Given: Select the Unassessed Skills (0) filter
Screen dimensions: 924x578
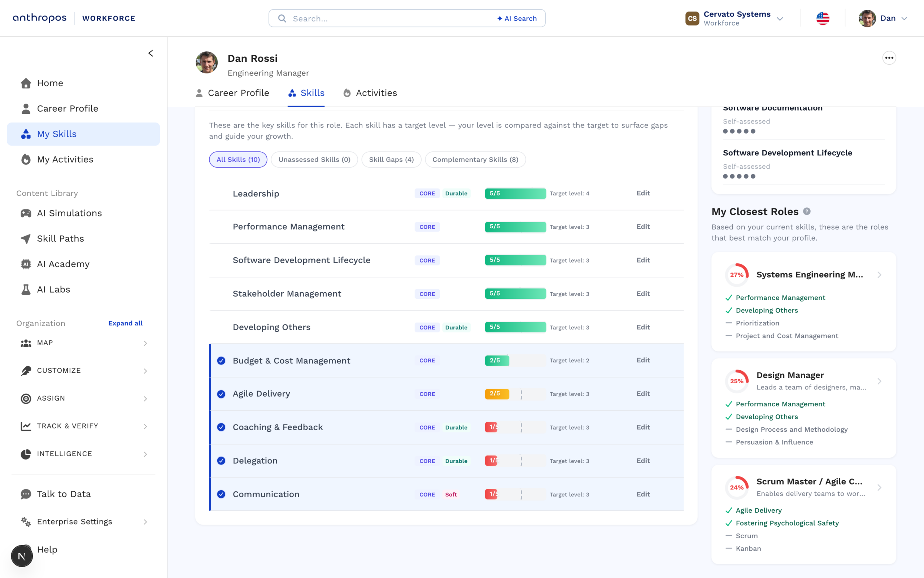Looking at the screenshot, I should click(x=314, y=159).
